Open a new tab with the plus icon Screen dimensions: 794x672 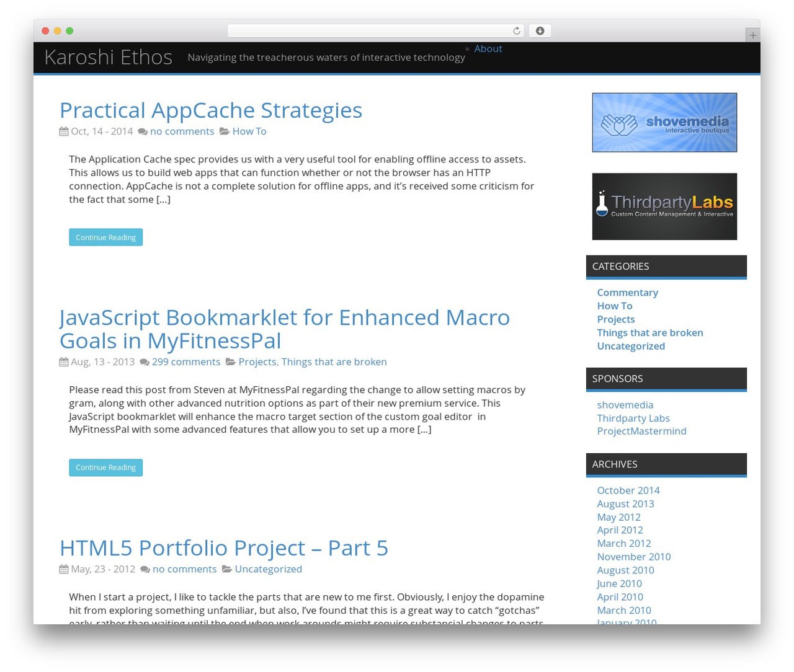tap(752, 35)
